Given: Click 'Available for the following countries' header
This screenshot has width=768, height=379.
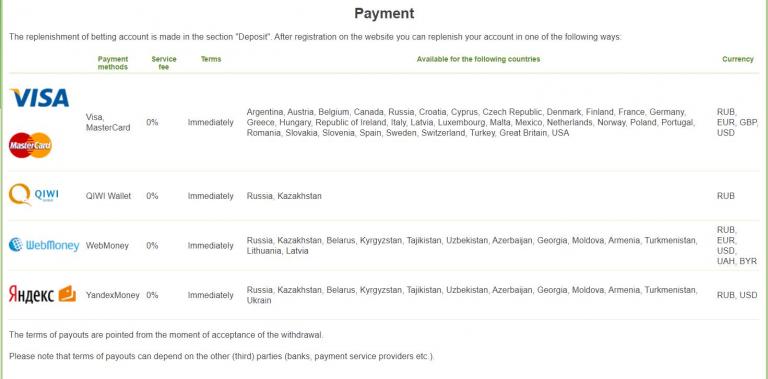Looking at the screenshot, I should coord(478,59).
